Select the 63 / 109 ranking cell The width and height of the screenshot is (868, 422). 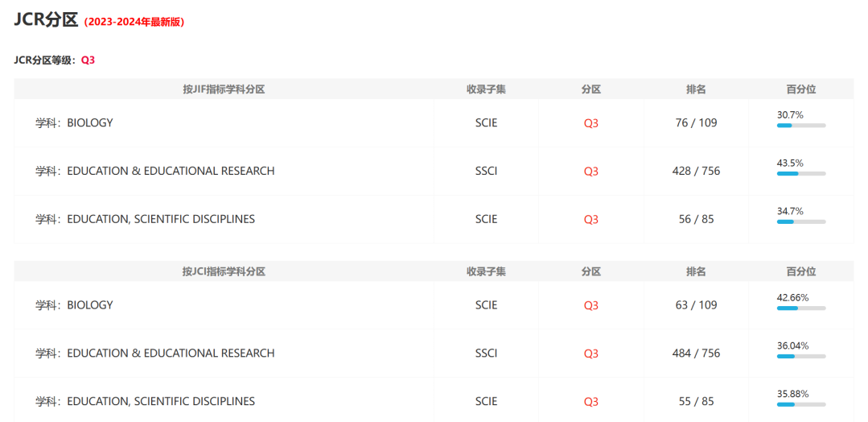tap(696, 305)
